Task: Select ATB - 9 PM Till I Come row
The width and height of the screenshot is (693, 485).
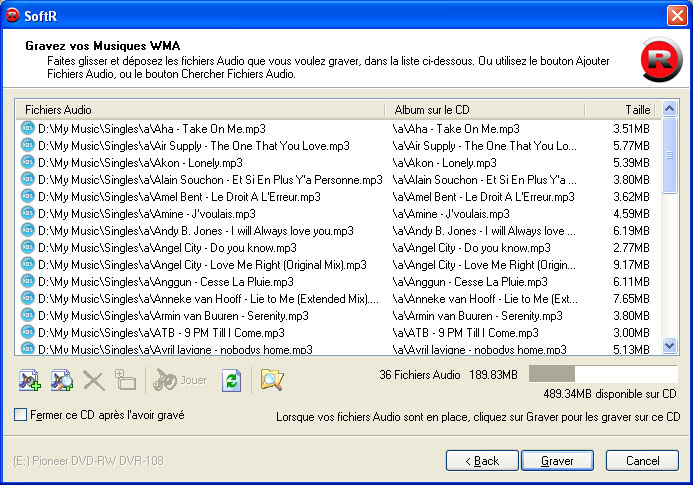Action: (339, 332)
